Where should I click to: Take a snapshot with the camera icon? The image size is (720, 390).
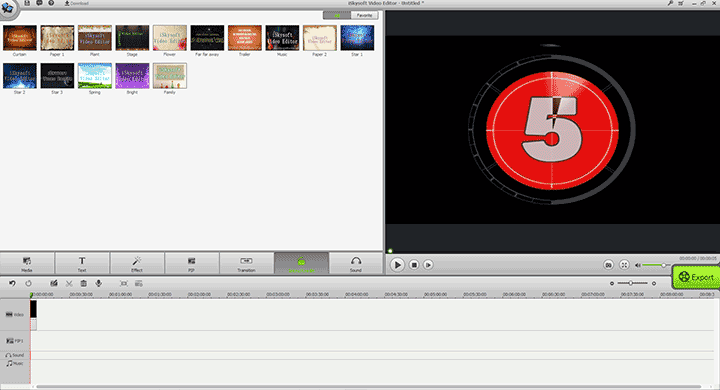click(608, 265)
